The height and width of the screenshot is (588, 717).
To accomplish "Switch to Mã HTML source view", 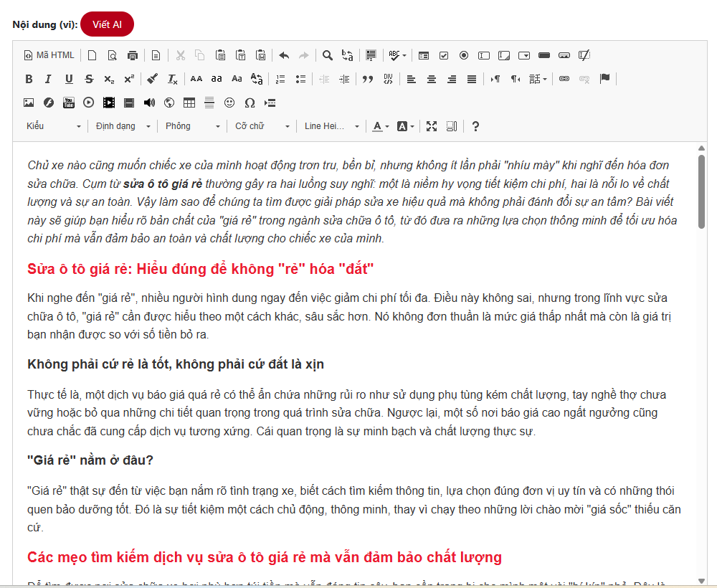I will pyautogui.click(x=49, y=55).
